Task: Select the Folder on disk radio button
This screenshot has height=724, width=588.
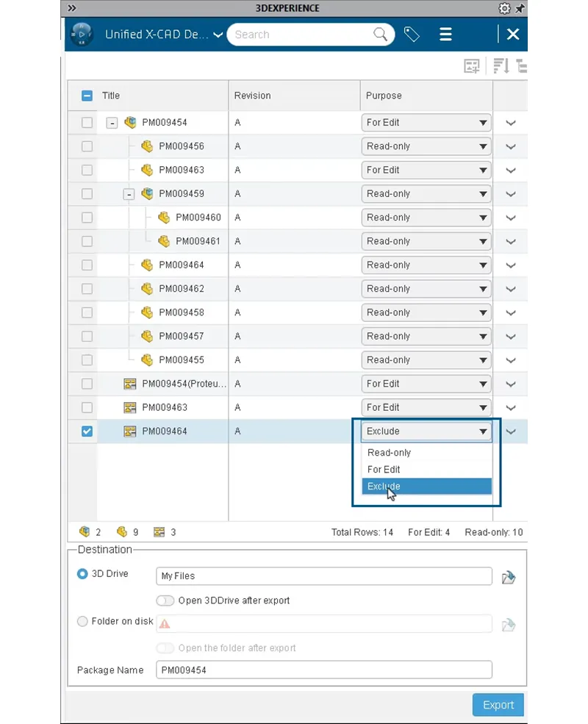Action: pyautogui.click(x=82, y=622)
